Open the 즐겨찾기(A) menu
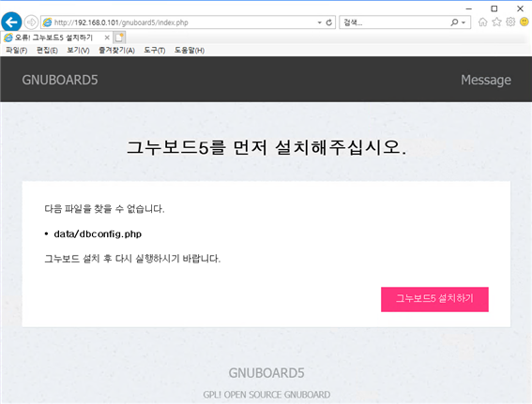 [116, 51]
